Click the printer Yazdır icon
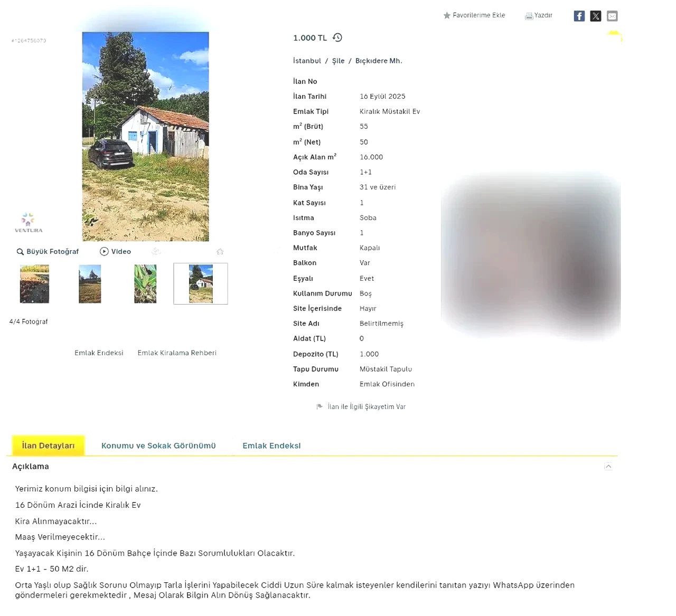Screen dimensions: 676x616 529,16
